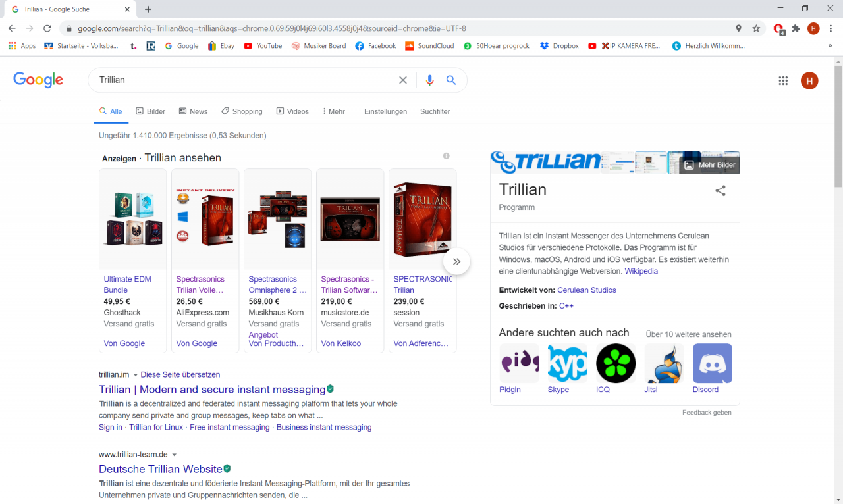Image resolution: width=843 pixels, height=504 pixels.
Task: Click the 'Ungefähr 1.410.000 Ergebnisse' text
Action: coord(182,136)
